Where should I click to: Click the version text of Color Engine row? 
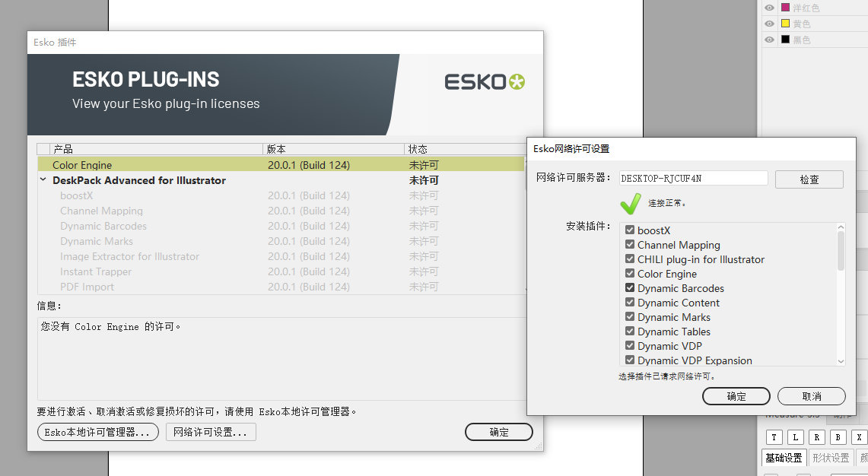point(309,165)
